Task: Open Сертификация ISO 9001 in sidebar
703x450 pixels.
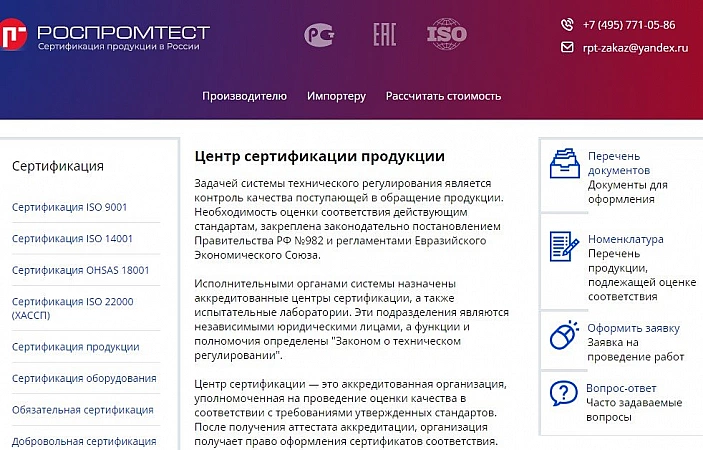Action: tap(70, 207)
